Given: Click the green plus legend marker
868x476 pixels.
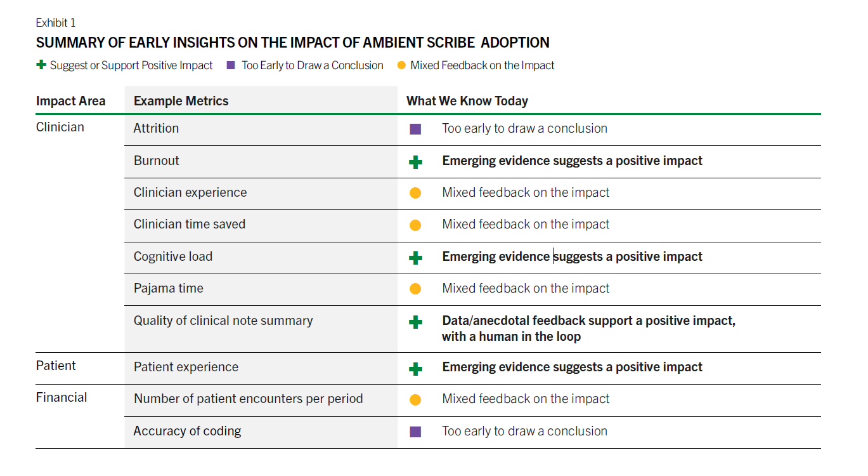Looking at the screenshot, I should point(41,65).
